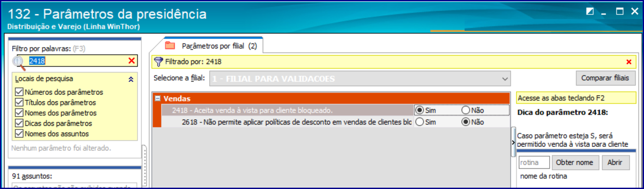The width and height of the screenshot is (644, 189).
Task: Click the Comparar filiais button
Action: coord(606,78)
